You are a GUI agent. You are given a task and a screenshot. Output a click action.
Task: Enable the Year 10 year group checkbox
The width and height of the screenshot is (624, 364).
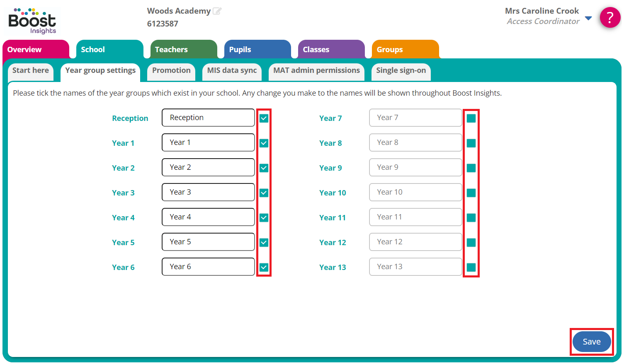[471, 193]
